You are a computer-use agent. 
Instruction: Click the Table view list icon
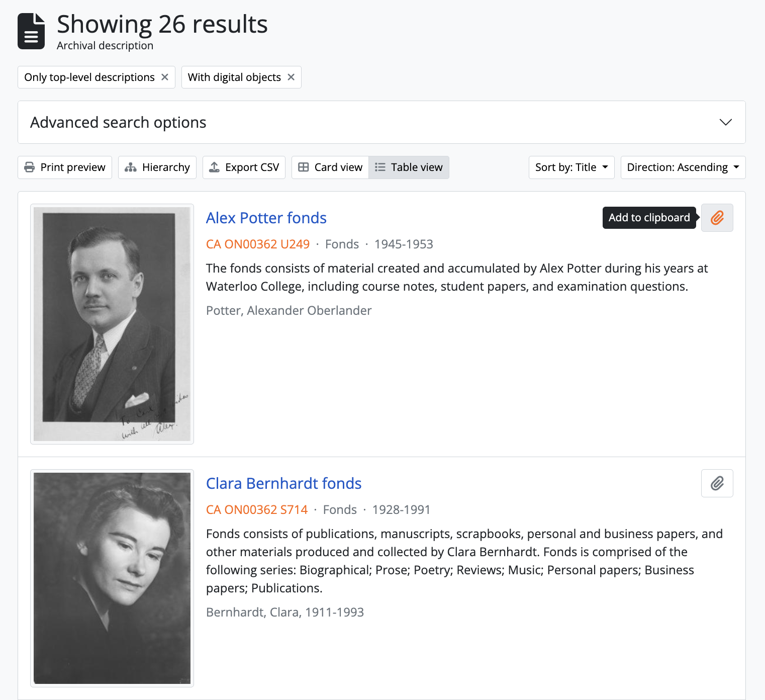pos(380,167)
